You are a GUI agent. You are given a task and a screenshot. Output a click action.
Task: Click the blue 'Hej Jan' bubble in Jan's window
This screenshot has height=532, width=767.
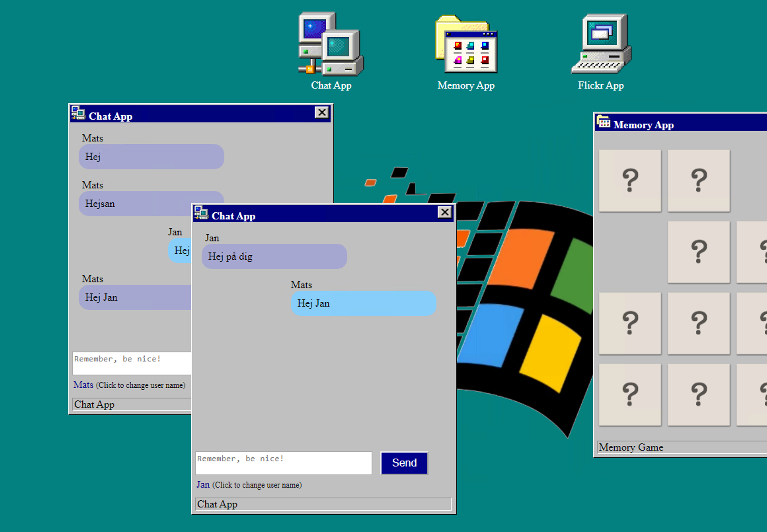364,303
